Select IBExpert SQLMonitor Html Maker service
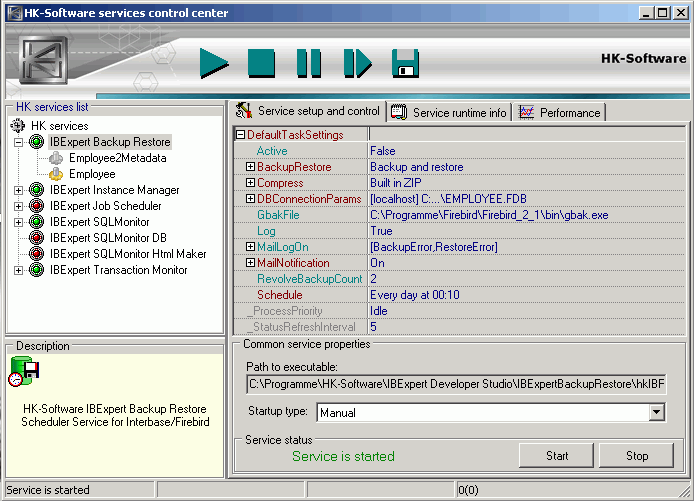This screenshot has height=501, width=694. (128, 254)
